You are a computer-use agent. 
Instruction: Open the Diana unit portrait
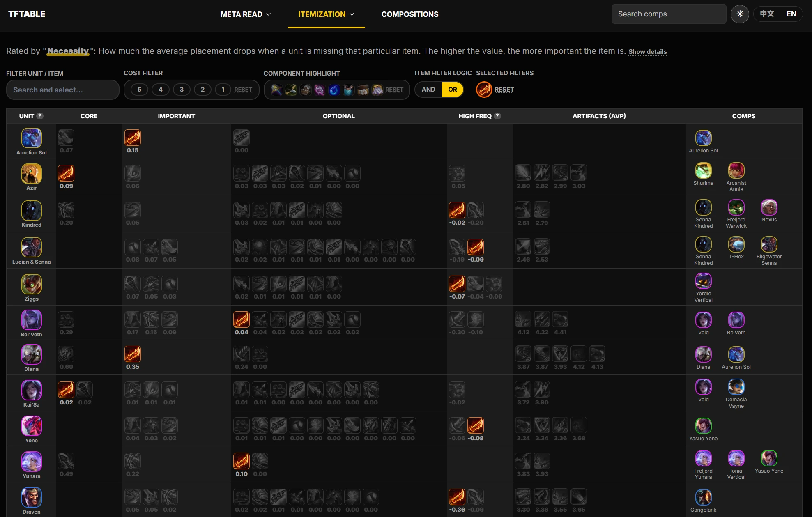tap(32, 354)
